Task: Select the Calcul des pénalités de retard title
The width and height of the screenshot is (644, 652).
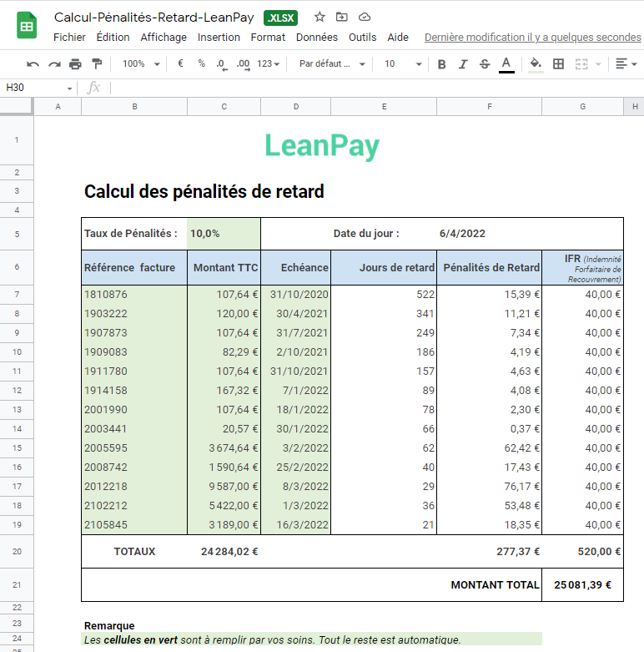Action: (x=204, y=192)
